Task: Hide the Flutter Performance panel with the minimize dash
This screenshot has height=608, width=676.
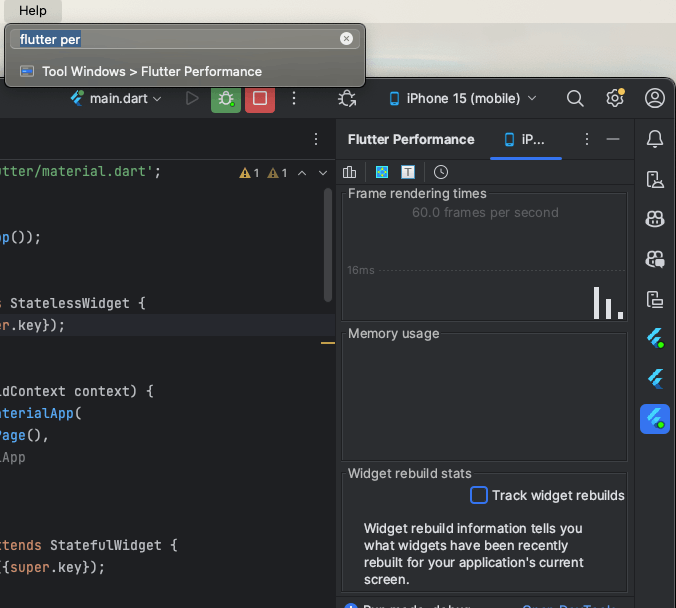Action: [x=613, y=139]
